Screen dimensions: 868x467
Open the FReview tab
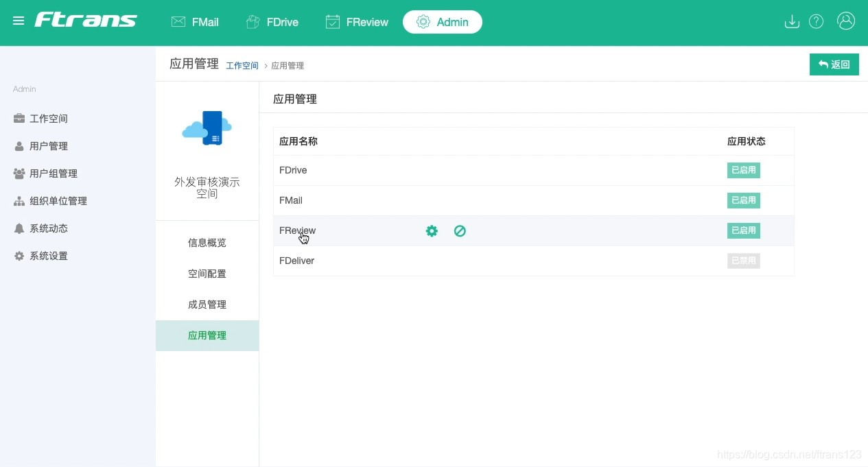point(357,22)
